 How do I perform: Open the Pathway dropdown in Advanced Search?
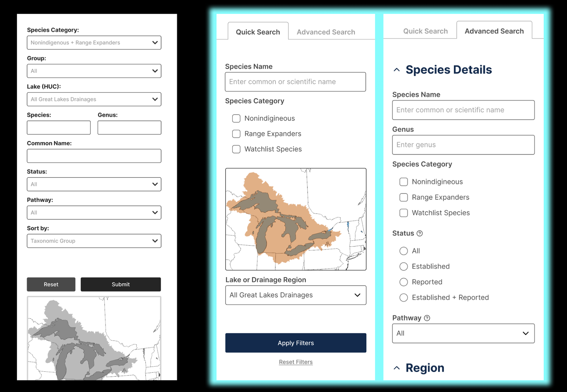[x=463, y=333]
